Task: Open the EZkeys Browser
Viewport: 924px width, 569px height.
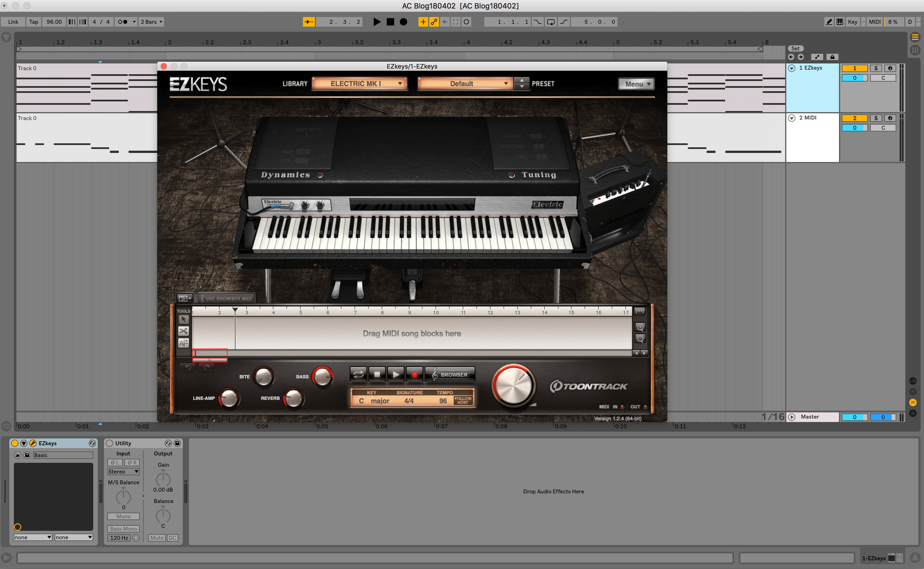Action: pos(450,374)
